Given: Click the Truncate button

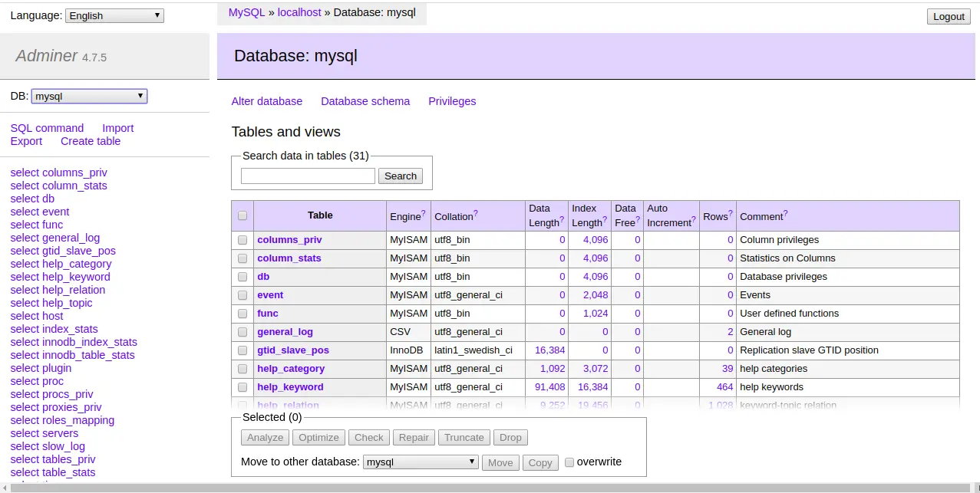Looking at the screenshot, I should click(464, 438).
